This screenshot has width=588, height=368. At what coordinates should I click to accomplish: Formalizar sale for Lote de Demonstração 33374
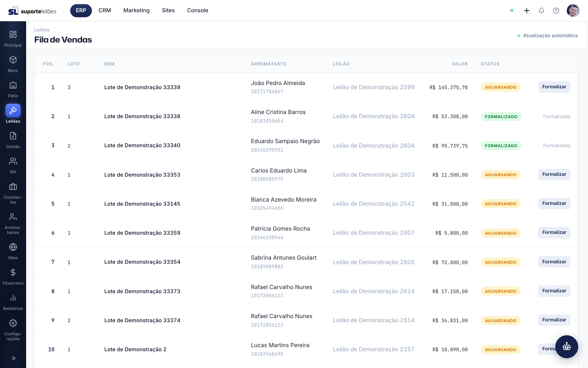point(554,320)
